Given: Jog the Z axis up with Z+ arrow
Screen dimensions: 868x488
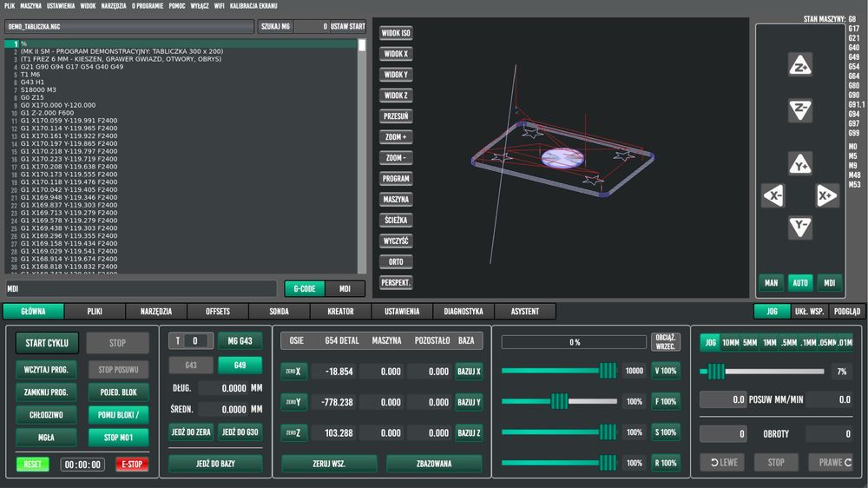Looking at the screenshot, I should pyautogui.click(x=800, y=65).
